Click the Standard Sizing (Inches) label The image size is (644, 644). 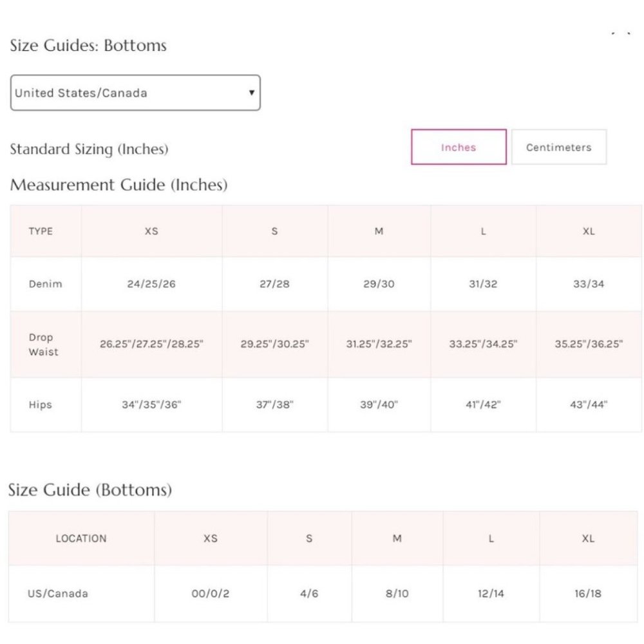(x=89, y=149)
